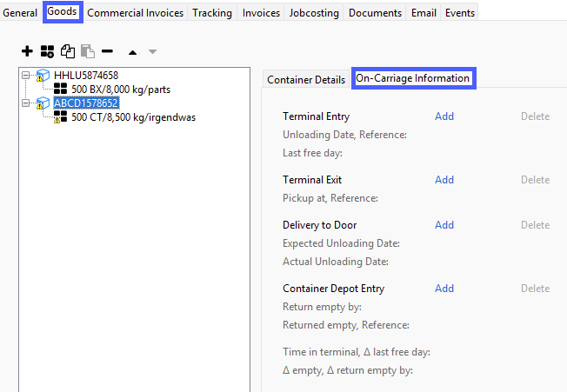Click the paste icon in goods toolbar
Viewport: 567px width, 392px height.
[87, 52]
